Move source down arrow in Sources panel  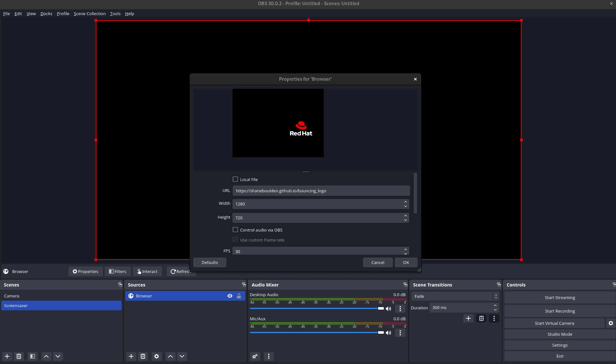[182, 356]
